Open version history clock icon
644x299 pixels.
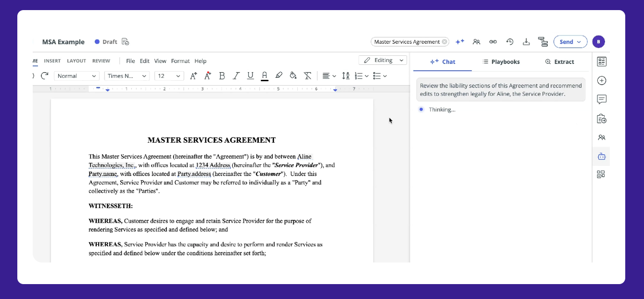point(510,42)
